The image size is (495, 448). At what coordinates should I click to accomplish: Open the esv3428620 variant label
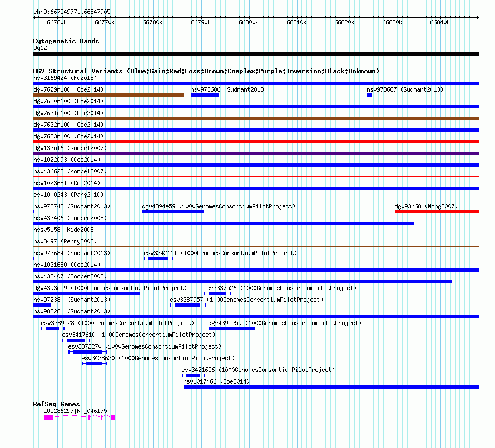pos(158,358)
